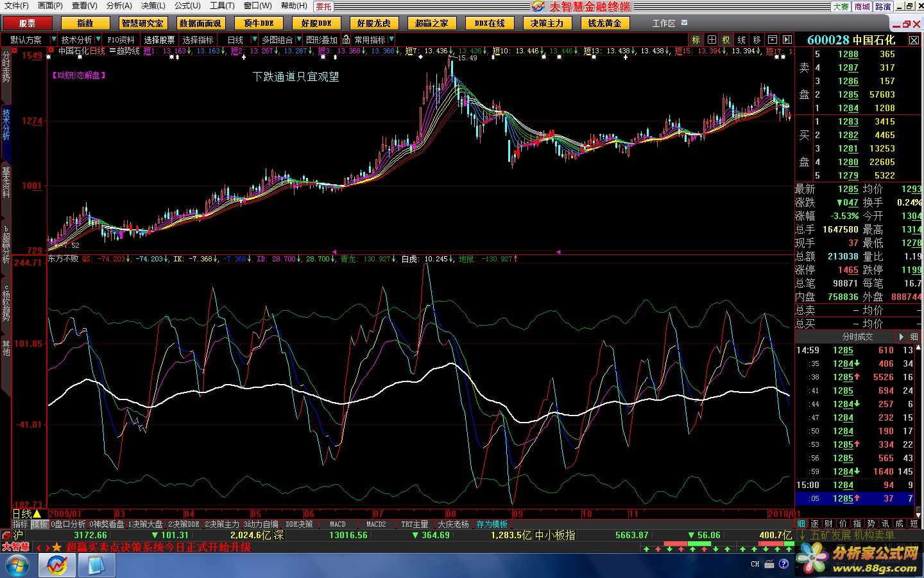Image resolution: width=924 pixels, height=578 pixels.
Task: Open the 查看(V) menu
Action: coord(85,6)
